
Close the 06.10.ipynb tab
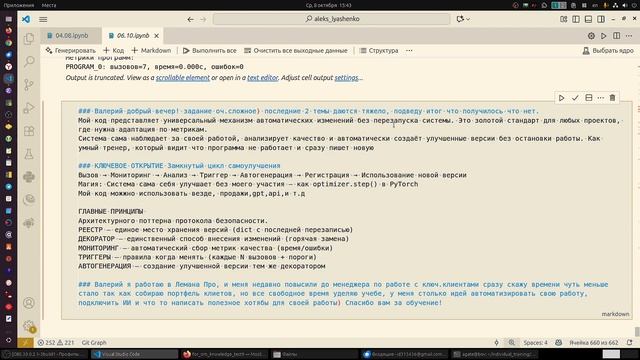click(x=156, y=36)
